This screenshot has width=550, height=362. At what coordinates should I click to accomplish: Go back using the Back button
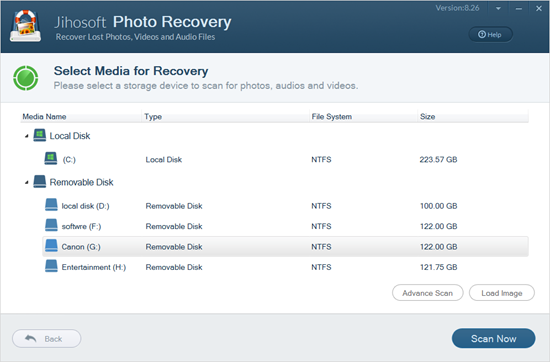[x=47, y=338]
